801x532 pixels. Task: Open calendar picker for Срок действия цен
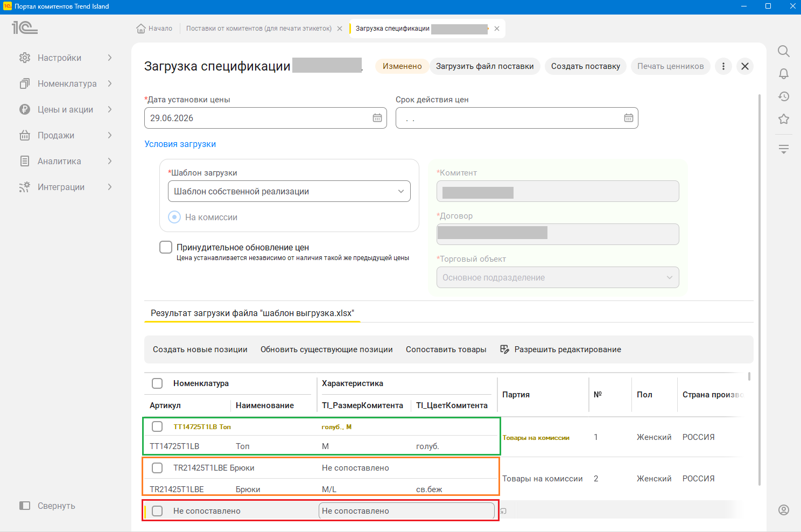click(629, 118)
